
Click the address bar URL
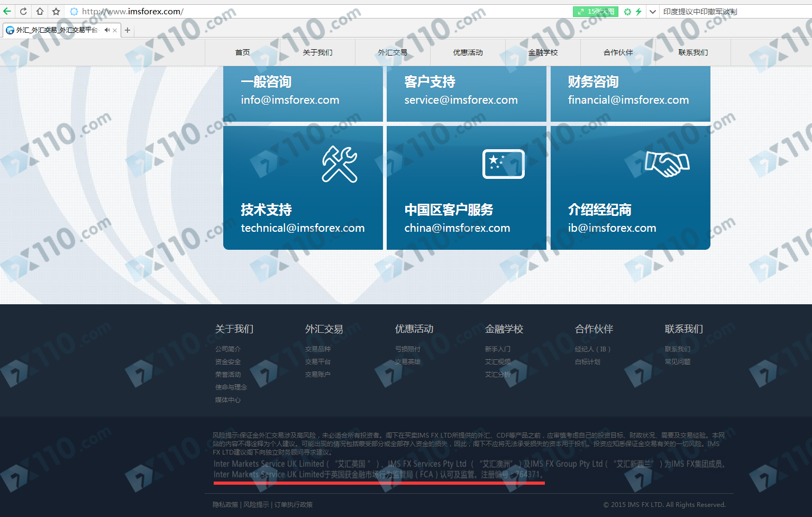[133, 11]
